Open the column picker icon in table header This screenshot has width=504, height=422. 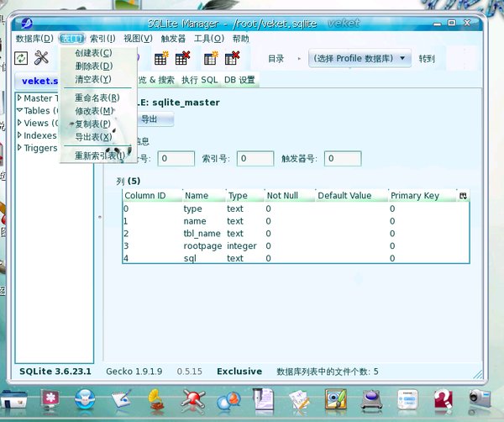[x=462, y=196]
